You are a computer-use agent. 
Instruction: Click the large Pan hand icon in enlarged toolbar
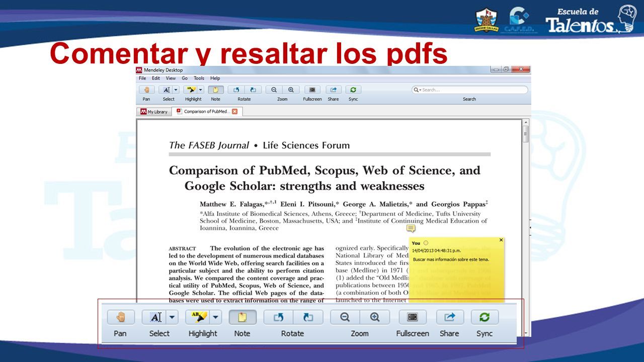point(121,317)
